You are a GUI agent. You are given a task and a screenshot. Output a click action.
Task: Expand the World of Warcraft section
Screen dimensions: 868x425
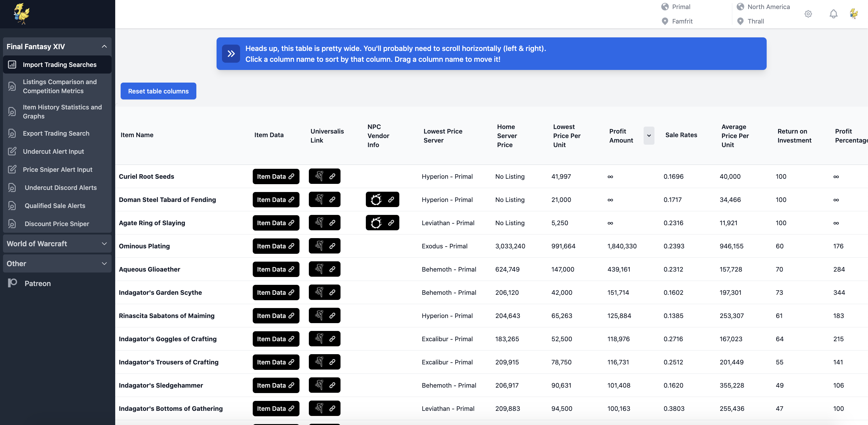[x=104, y=244]
